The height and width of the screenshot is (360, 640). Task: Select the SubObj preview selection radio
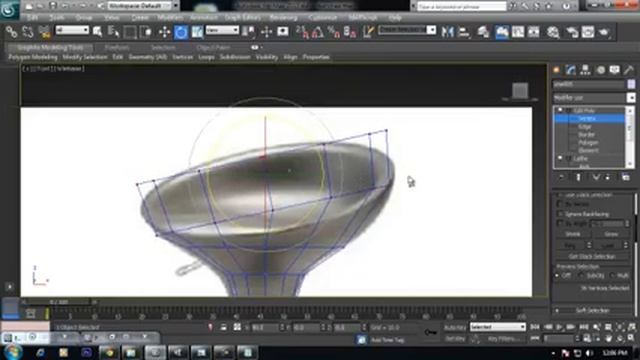coord(582,276)
